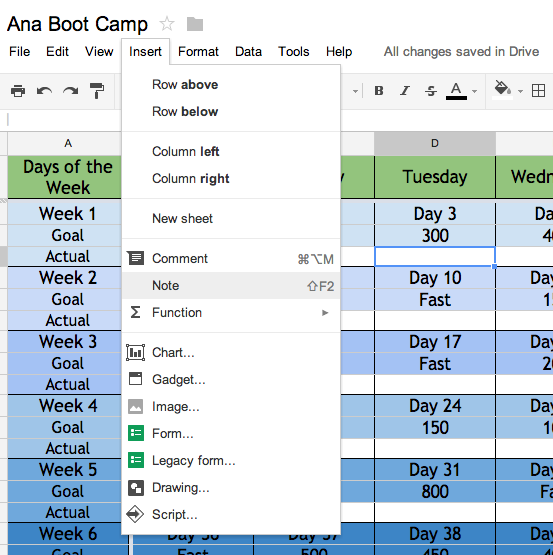Click the Ana Boot Camp title
Image resolution: width=553 pixels, height=555 pixels.
click(77, 24)
